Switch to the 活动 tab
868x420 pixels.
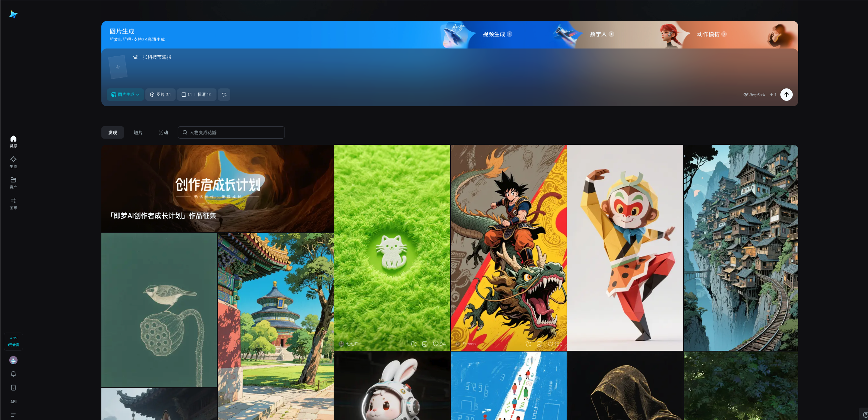(x=164, y=132)
